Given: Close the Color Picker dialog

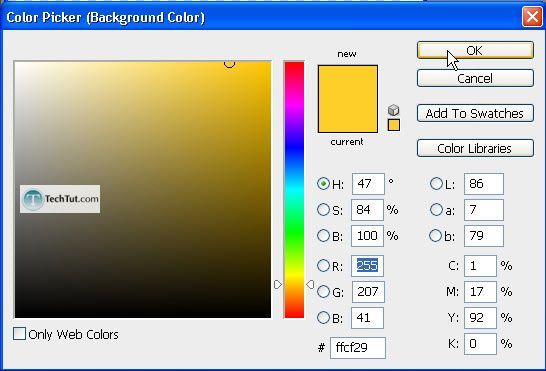Looking at the screenshot, I should pyautogui.click(x=532, y=17).
